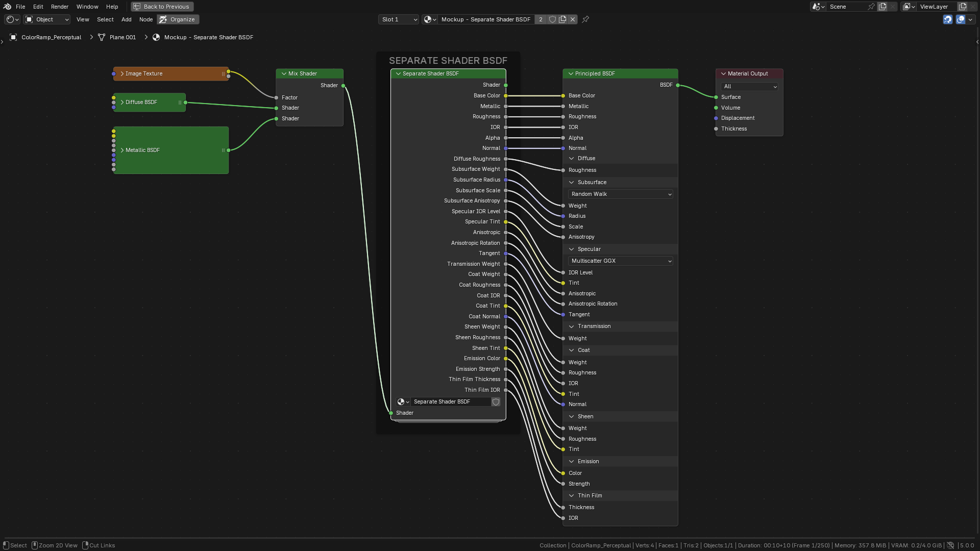Toggle fake user shield for Mockup material
Screen dimensions: 980x551
552,19
